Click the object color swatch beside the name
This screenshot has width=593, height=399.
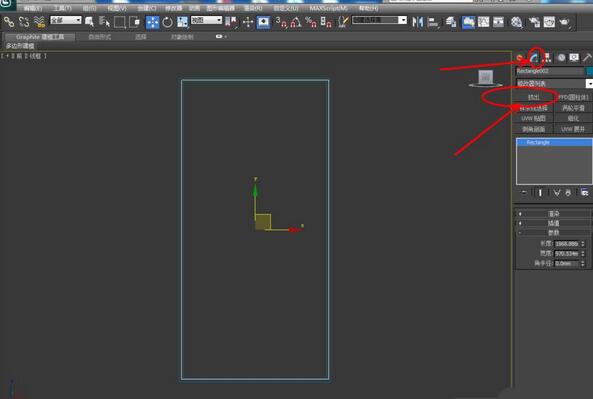[590, 71]
